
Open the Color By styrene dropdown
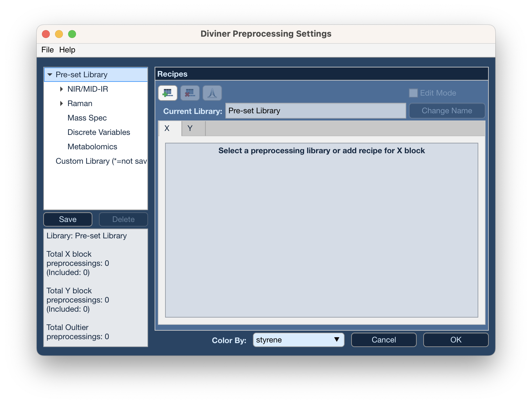pyautogui.click(x=298, y=340)
